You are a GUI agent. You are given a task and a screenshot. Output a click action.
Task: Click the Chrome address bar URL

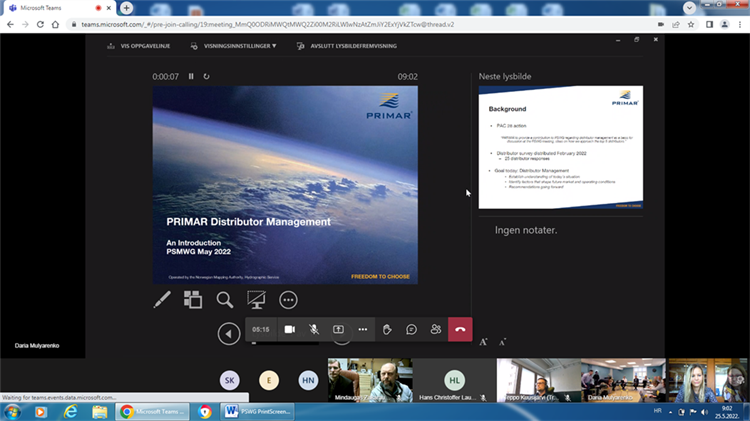point(268,24)
